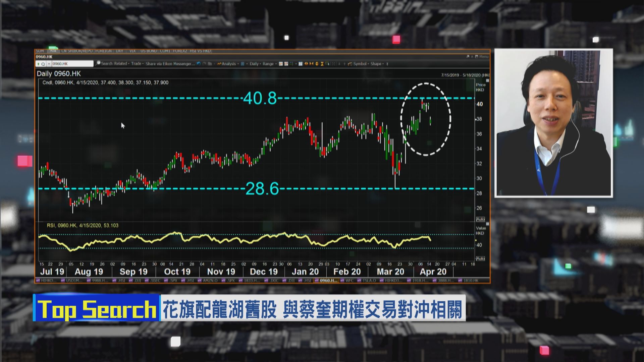Switch to the VIX tab
Image resolution: width=644 pixels, height=362 pixels.
pos(132,51)
